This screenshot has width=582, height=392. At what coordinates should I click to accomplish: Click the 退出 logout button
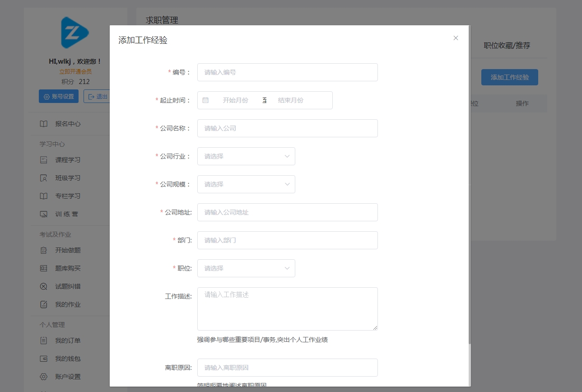97,96
